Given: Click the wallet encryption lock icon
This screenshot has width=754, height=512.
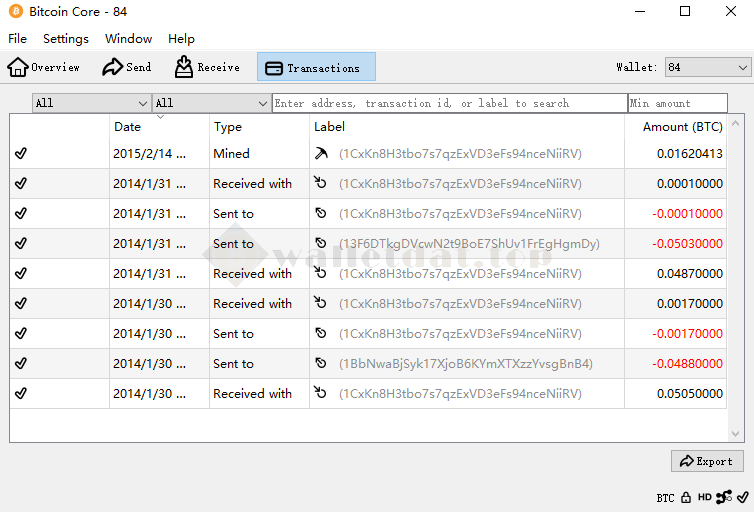Looking at the screenshot, I should point(686,497).
